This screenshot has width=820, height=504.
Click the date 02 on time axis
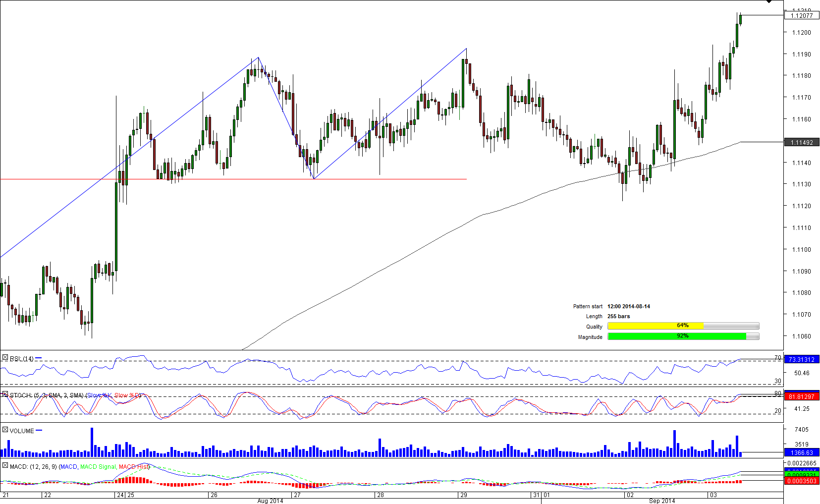pos(630,495)
